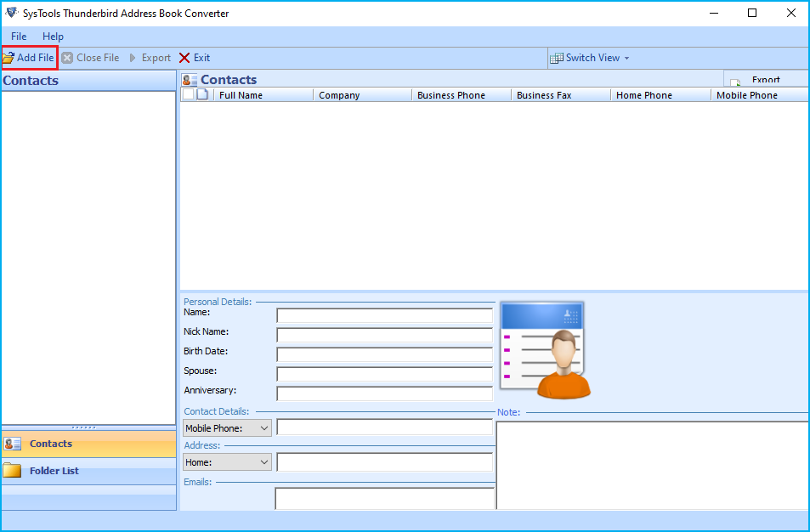Image resolution: width=810 pixels, height=532 pixels.
Task: Click the Address section label
Action: pos(202,445)
